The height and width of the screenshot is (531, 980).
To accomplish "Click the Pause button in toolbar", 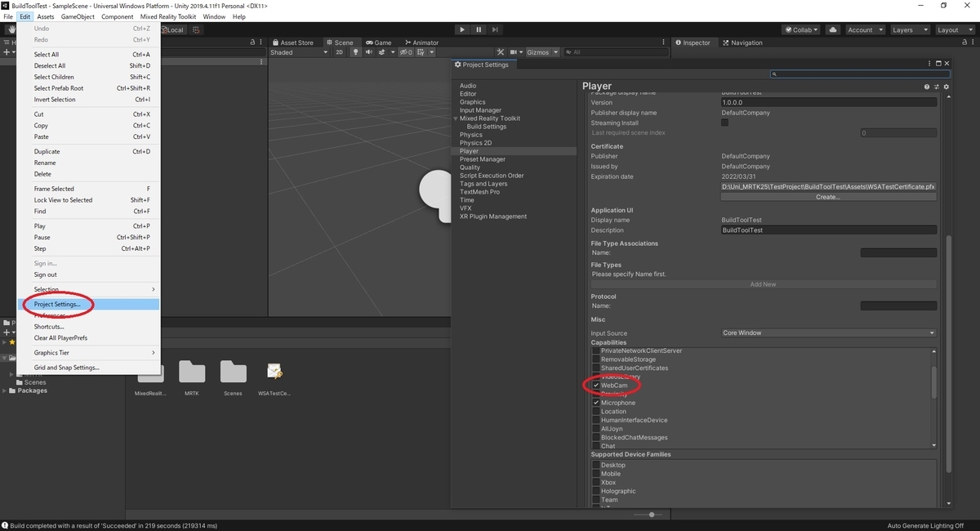I will [x=479, y=29].
